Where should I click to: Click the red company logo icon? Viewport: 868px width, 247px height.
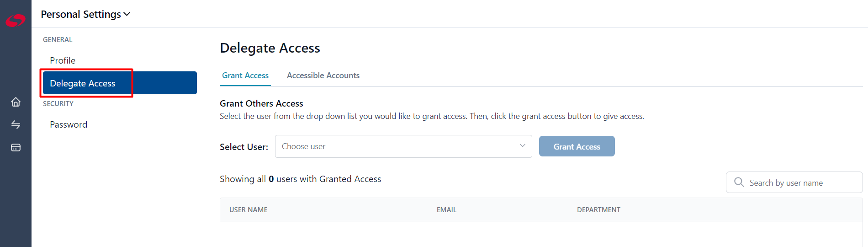click(16, 21)
